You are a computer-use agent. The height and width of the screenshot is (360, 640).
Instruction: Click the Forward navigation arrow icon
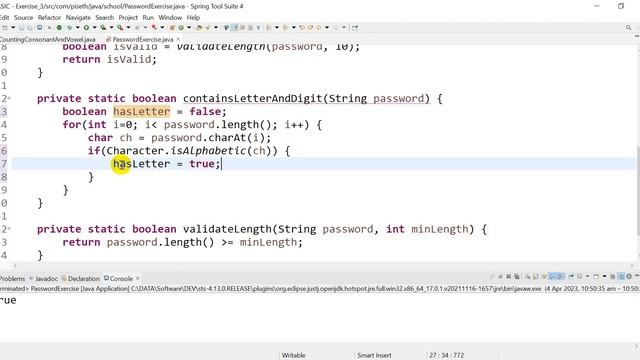click(x=336, y=28)
